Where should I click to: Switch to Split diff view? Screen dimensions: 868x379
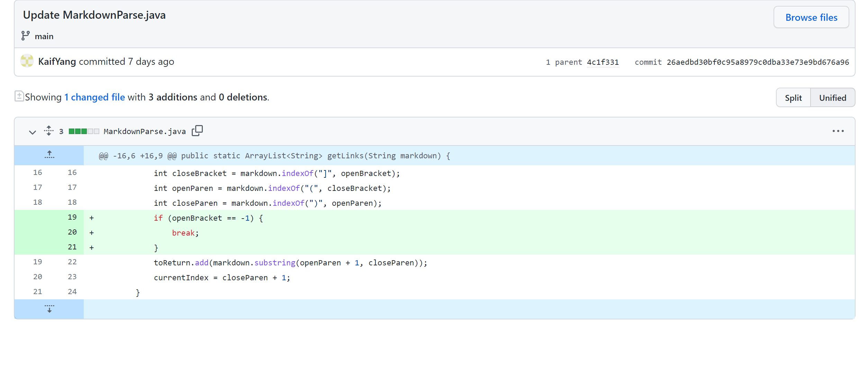click(x=793, y=98)
